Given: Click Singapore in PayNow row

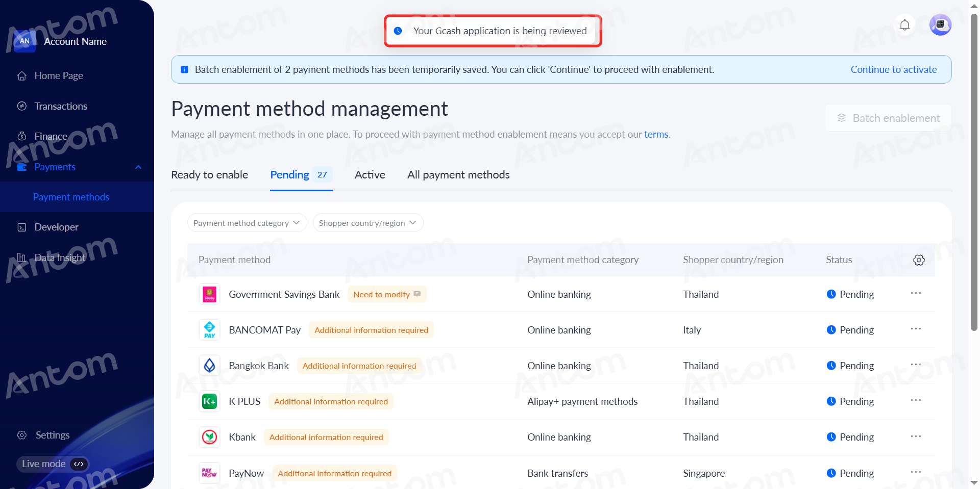Looking at the screenshot, I should [704, 473].
